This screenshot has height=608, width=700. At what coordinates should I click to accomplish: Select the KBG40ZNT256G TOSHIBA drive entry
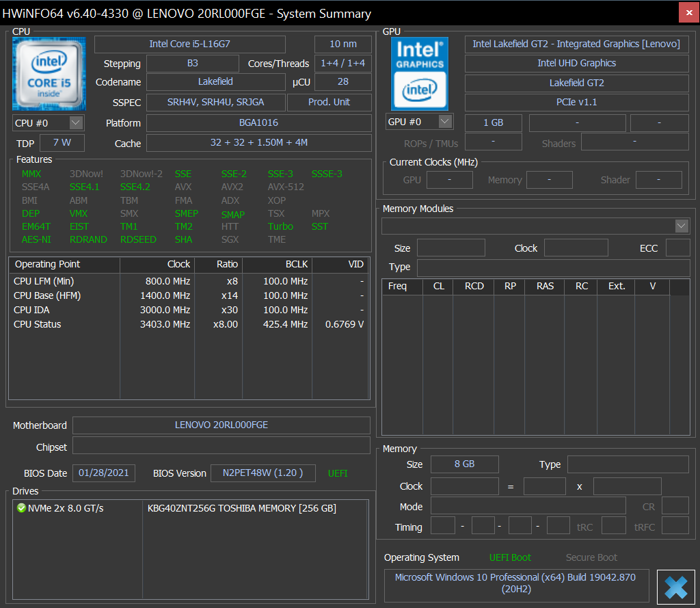[242, 508]
